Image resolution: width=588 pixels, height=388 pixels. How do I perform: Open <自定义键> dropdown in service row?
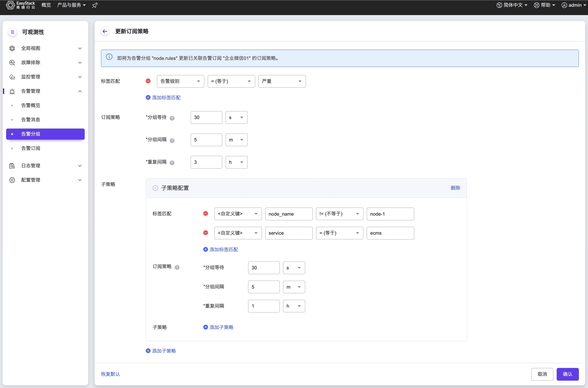point(238,233)
